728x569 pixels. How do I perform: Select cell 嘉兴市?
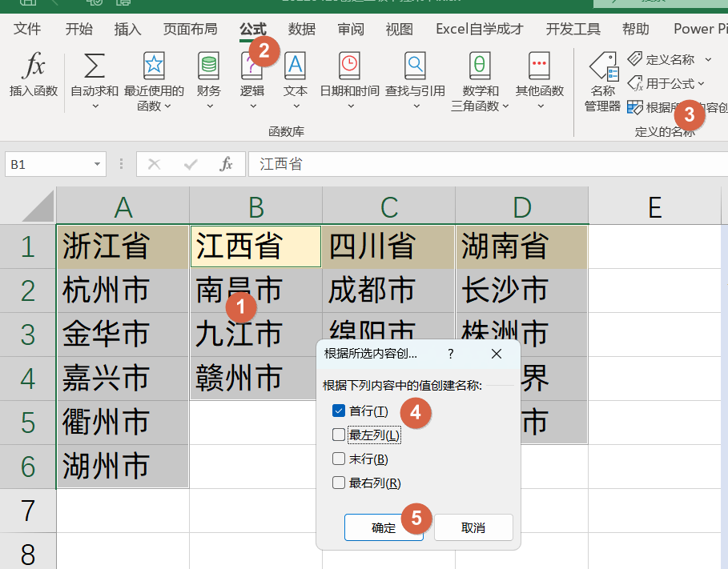click(123, 379)
